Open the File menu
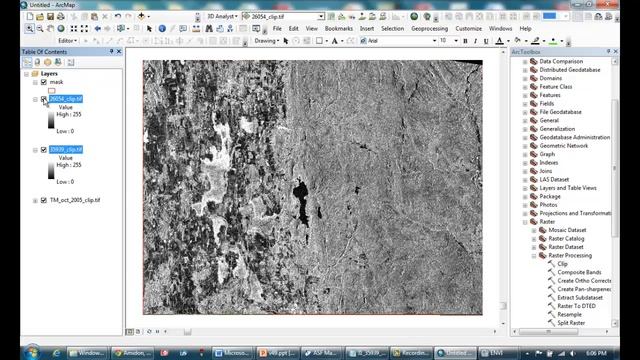This screenshot has width=640, height=360. [277, 29]
